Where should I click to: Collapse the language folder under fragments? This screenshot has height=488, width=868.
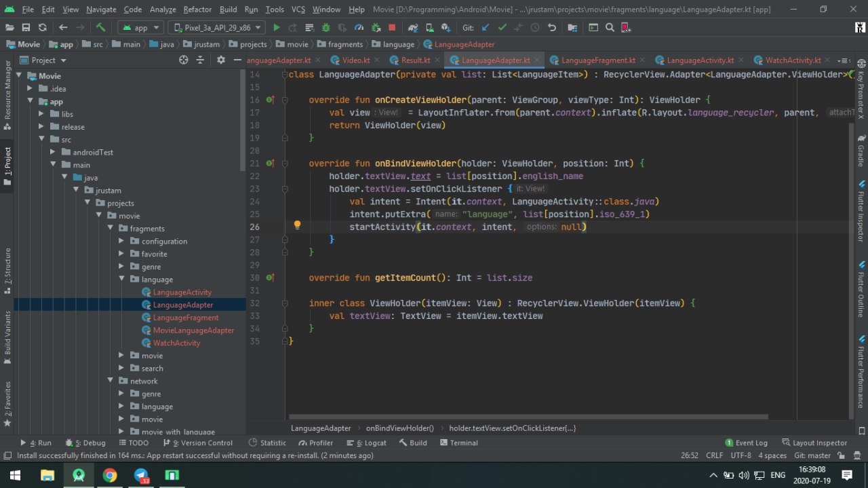click(x=122, y=279)
